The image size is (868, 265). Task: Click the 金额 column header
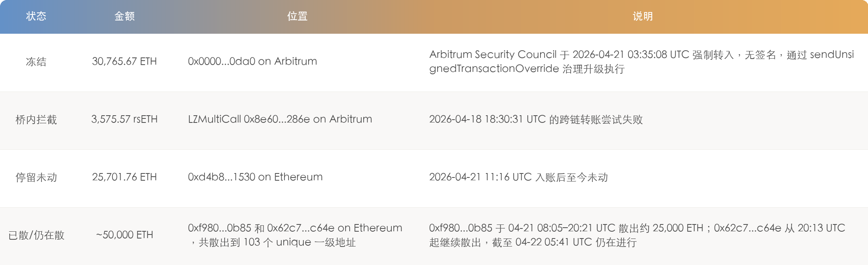125,16
